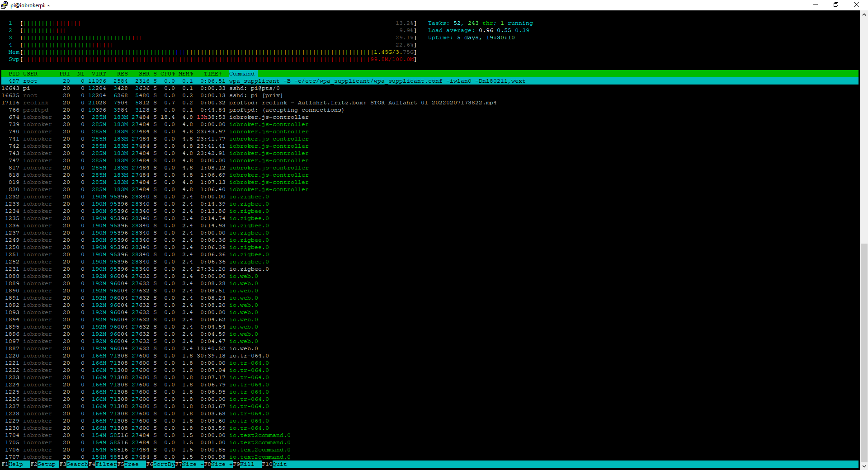The width and height of the screenshot is (868, 470).
Task: Sort by NI column header
Action: pos(80,74)
